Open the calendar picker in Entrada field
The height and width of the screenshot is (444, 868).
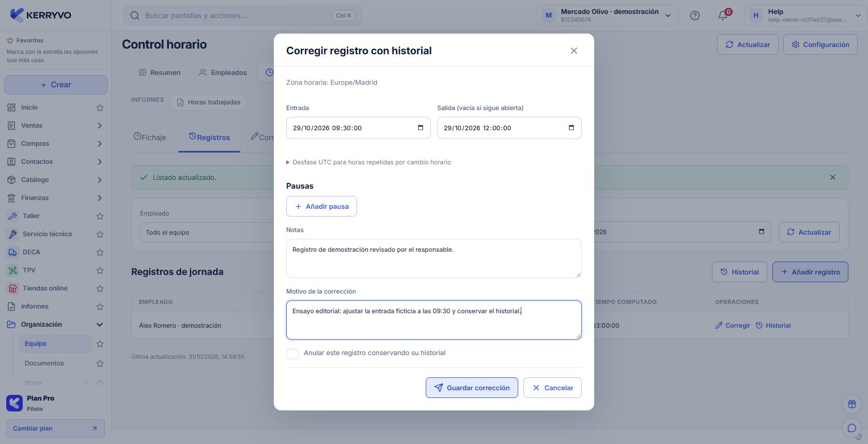(421, 128)
